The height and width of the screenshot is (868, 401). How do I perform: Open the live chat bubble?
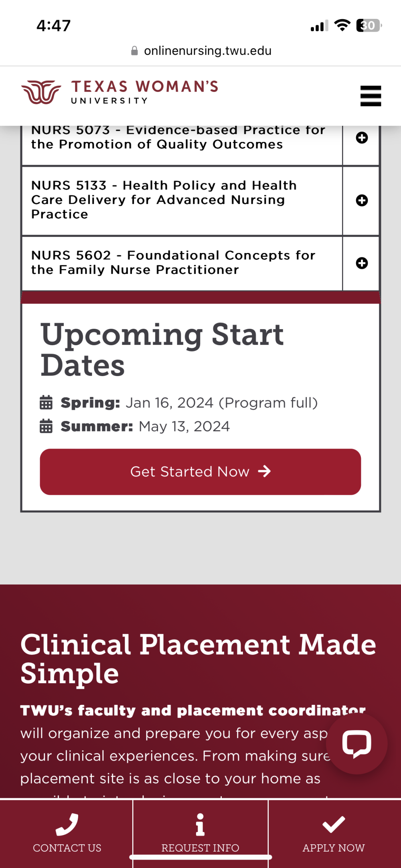(356, 744)
